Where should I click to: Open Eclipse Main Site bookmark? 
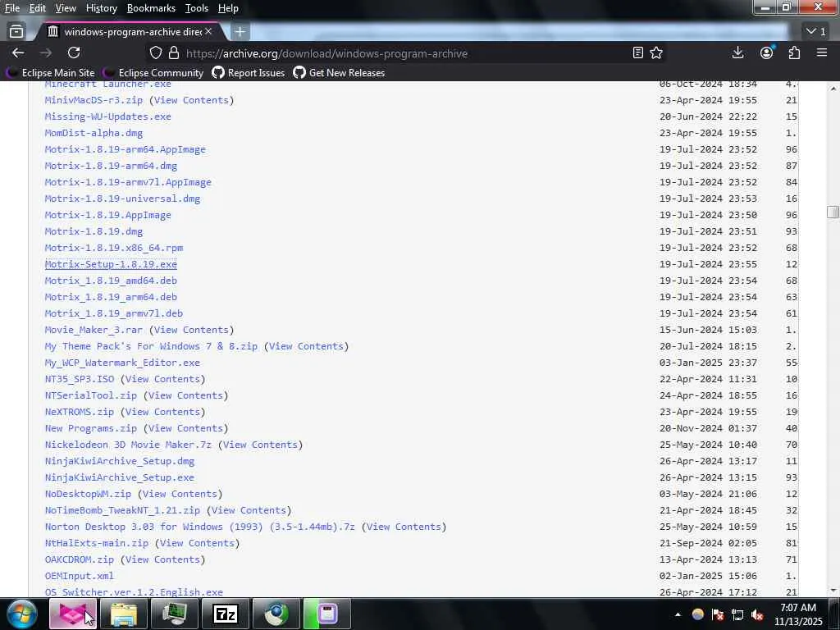coord(50,73)
